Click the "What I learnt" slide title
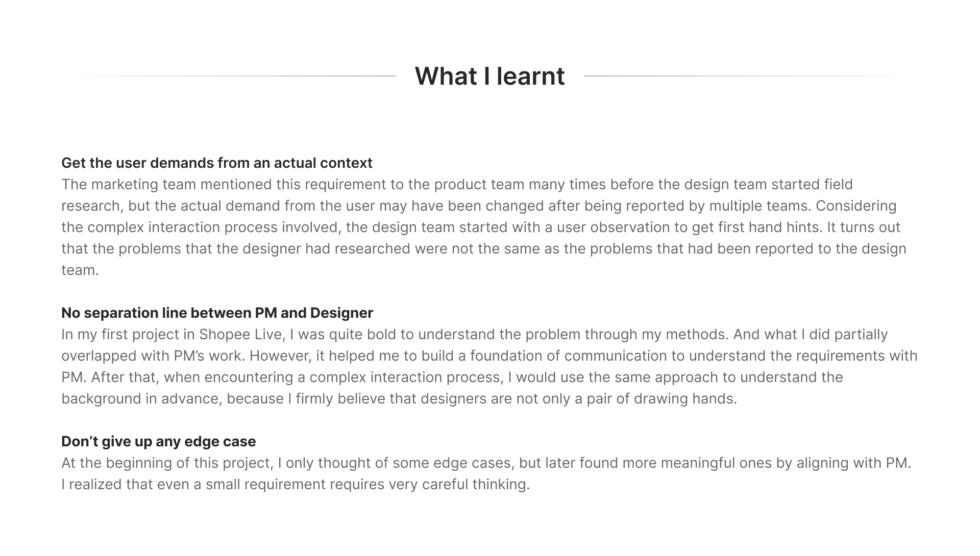Image resolution: width=980 pixels, height=556 pixels. [489, 77]
